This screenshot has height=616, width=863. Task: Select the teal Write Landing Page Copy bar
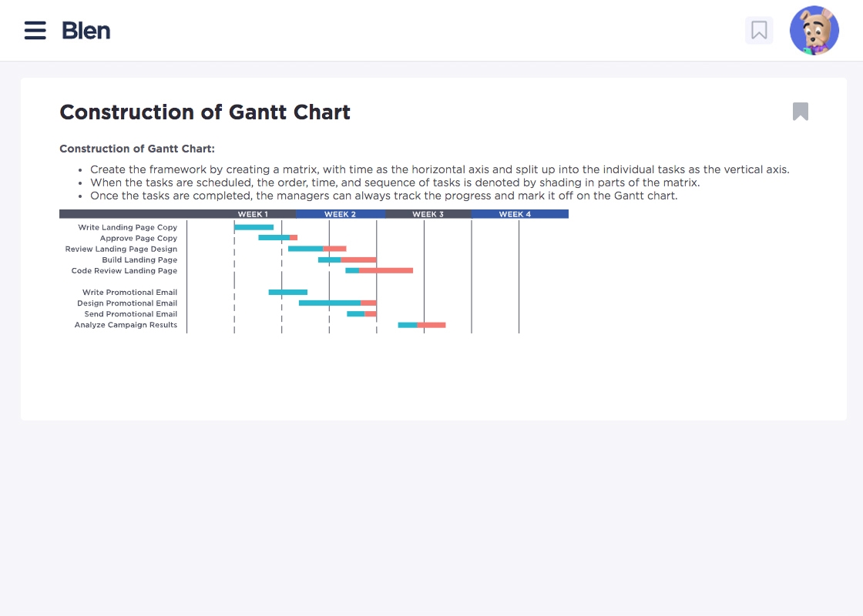pyautogui.click(x=254, y=227)
